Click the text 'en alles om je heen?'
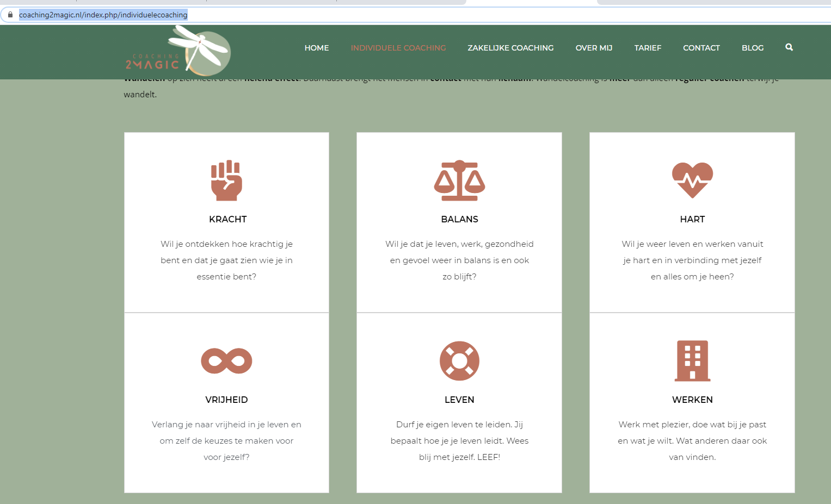Image resolution: width=831 pixels, height=504 pixels. click(692, 277)
